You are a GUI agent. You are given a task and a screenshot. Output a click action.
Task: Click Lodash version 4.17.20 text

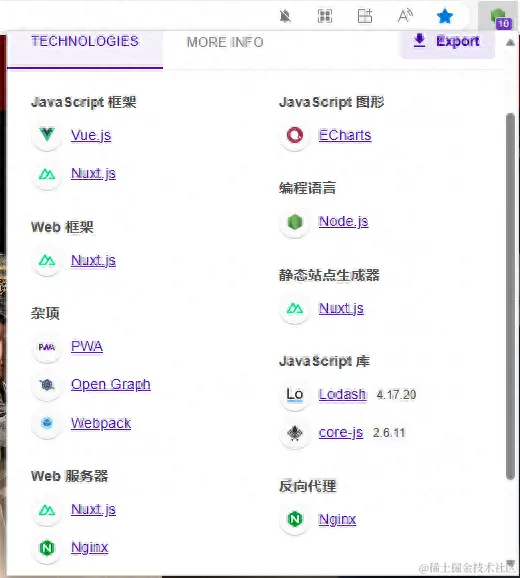[x=396, y=395]
